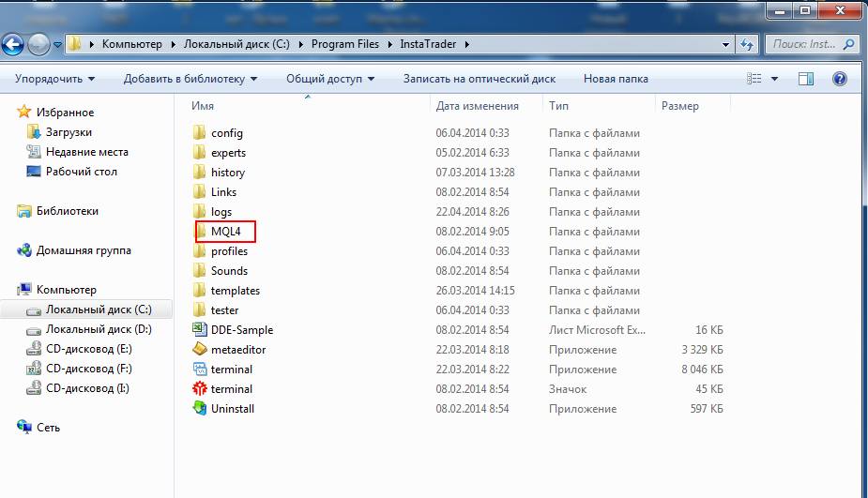Click Записать на оптический диск
This screenshot has width=868, height=498.
480,79
